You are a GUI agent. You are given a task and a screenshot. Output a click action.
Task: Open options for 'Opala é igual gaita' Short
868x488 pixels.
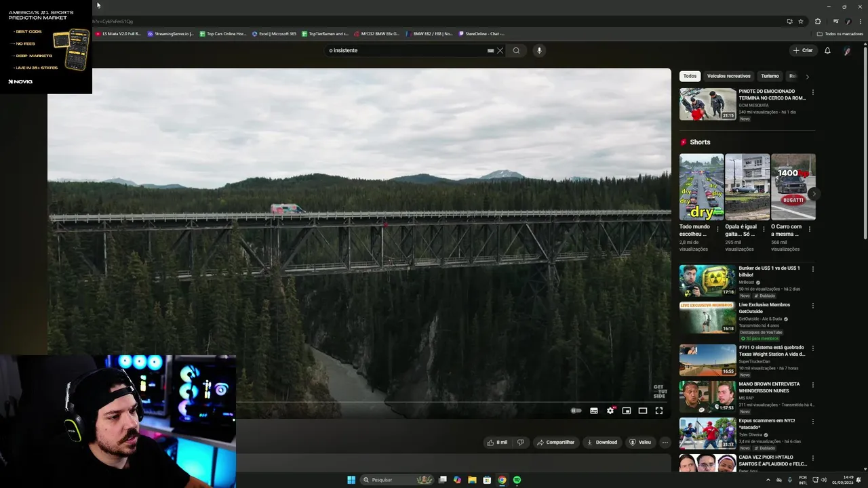point(764,228)
